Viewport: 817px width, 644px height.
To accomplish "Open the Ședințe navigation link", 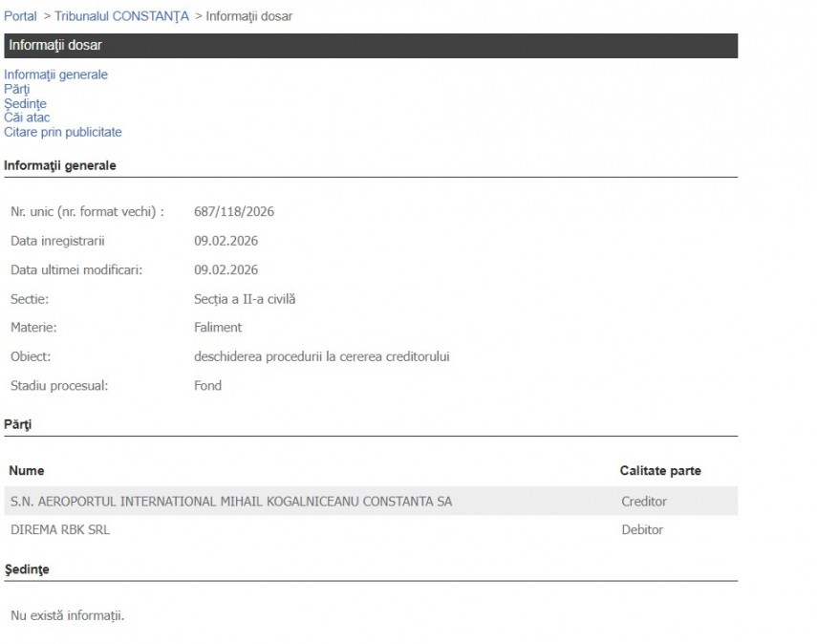I will coord(25,103).
